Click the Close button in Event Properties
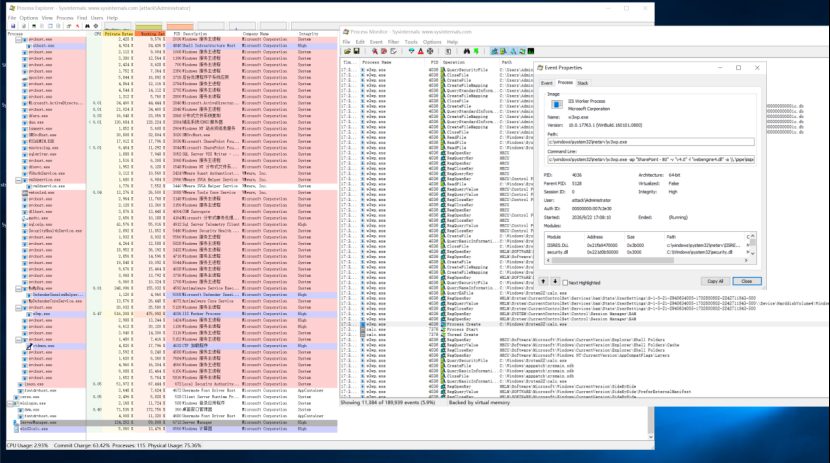 [x=746, y=282]
